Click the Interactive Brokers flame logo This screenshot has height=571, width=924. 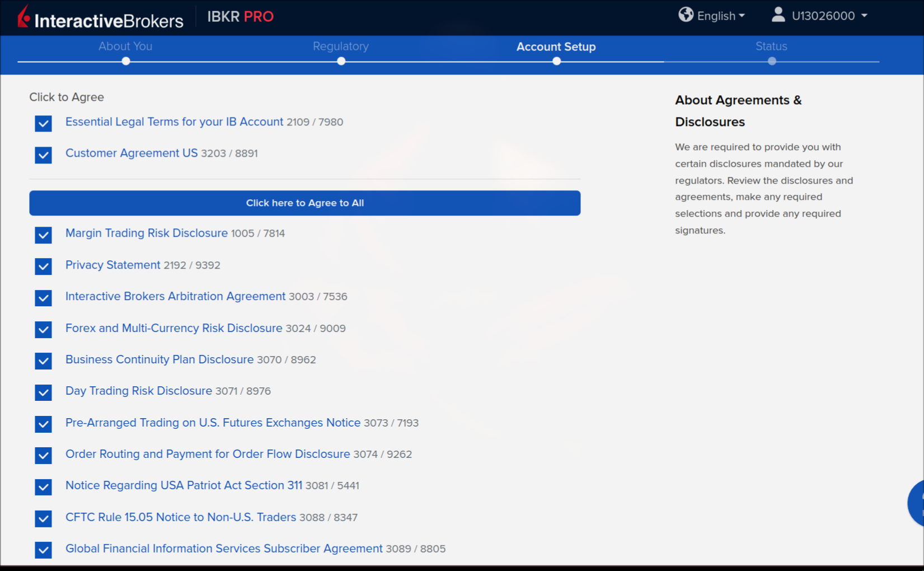(x=24, y=17)
